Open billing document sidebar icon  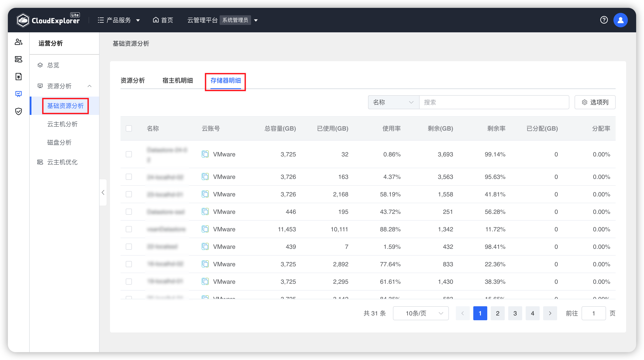19,76
